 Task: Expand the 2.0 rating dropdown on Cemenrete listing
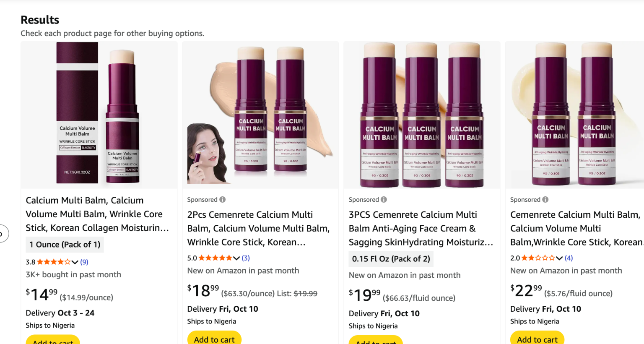point(559,258)
